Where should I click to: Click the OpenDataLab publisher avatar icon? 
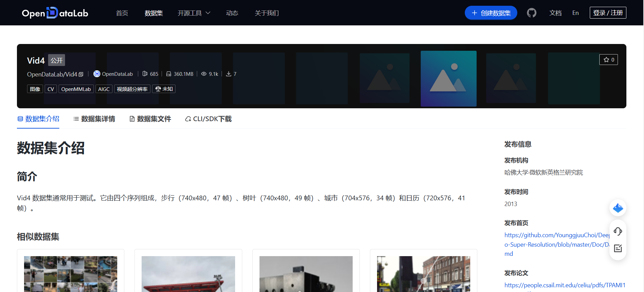pos(97,74)
